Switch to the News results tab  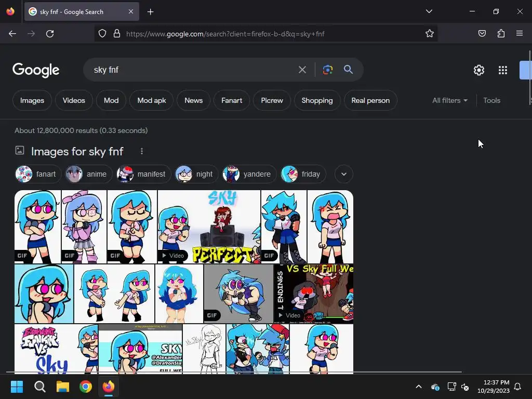pos(193,100)
